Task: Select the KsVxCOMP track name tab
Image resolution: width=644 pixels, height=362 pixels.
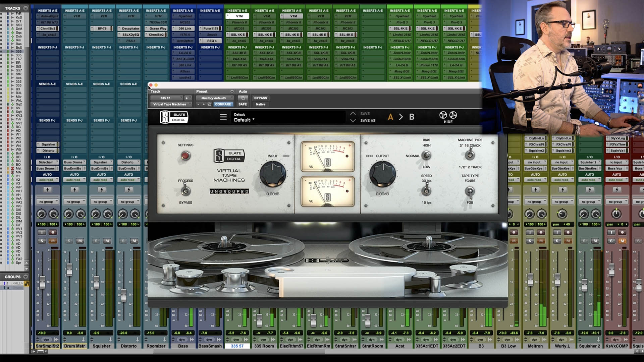Action: point(616,346)
